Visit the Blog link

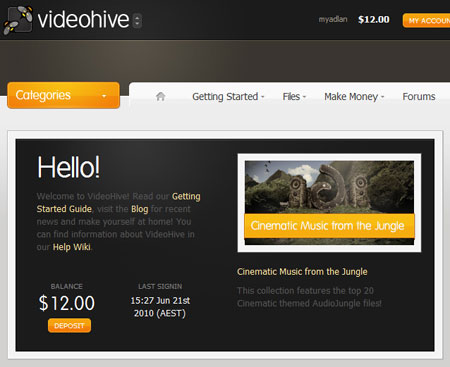140,209
